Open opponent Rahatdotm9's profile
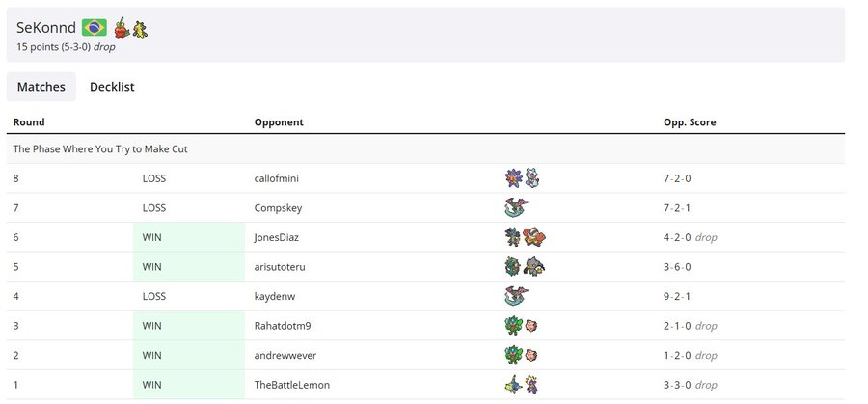This screenshot has width=868, height=404. click(x=283, y=326)
